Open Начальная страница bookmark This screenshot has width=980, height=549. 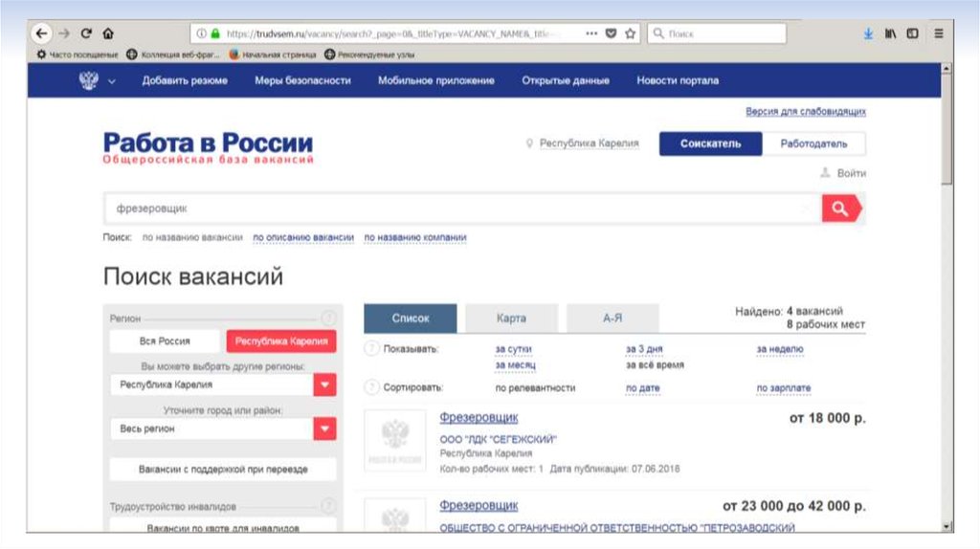[273, 55]
